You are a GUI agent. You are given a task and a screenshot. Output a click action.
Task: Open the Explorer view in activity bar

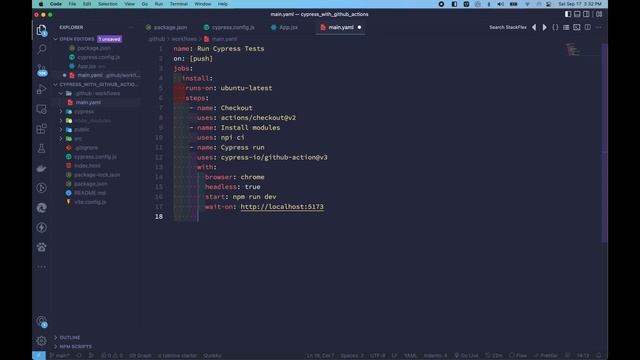41,30
